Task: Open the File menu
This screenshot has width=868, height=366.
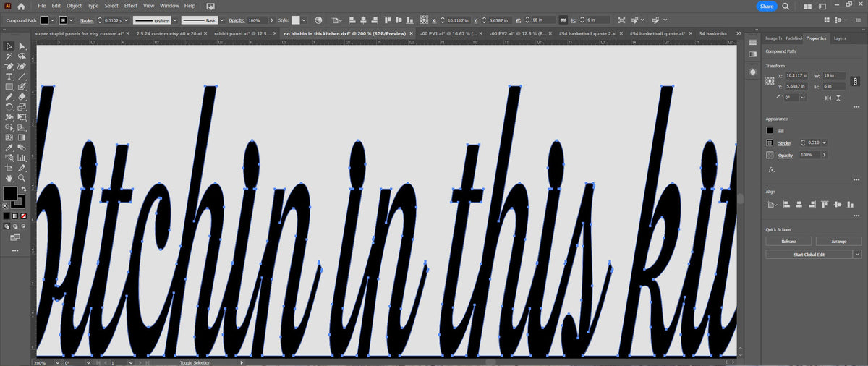Action: point(41,6)
